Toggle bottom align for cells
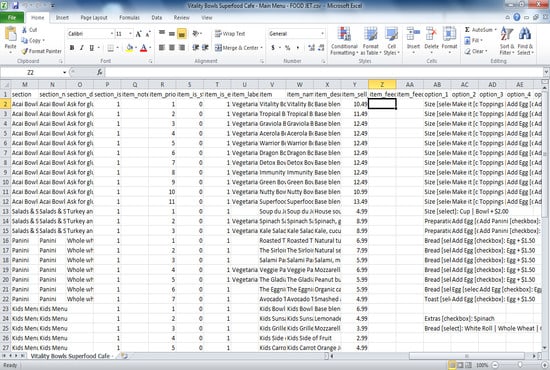 (182, 34)
